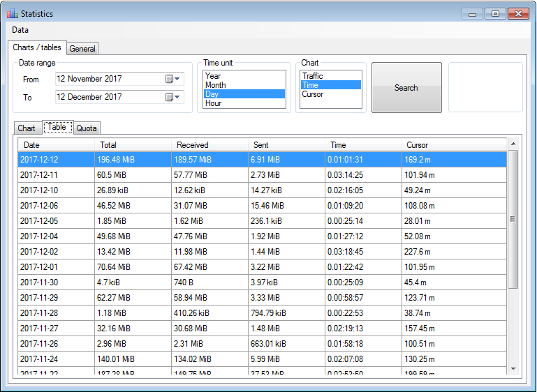This screenshot has height=392, width=537.
Task: Select the 2017-12-04 date cell
Action: [x=56, y=236]
